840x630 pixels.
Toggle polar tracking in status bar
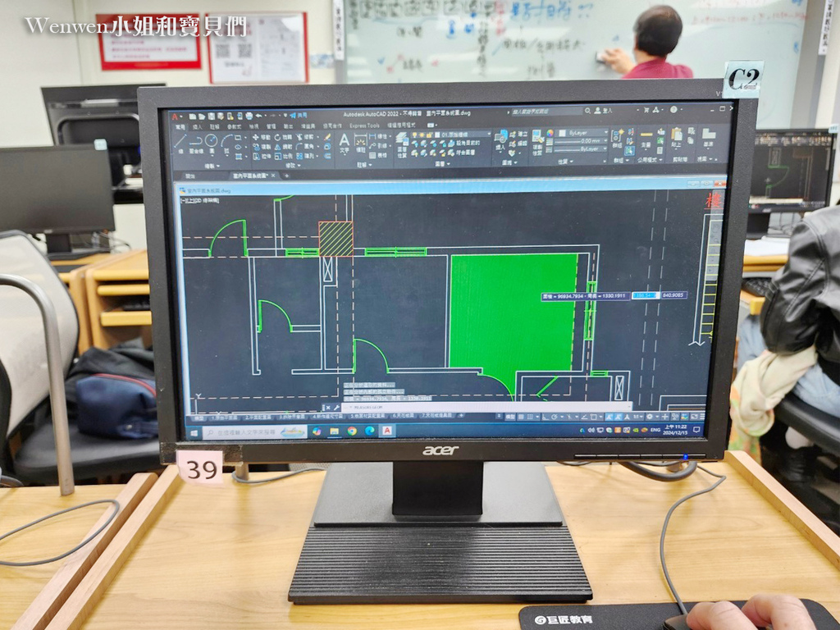tap(555, 417)
